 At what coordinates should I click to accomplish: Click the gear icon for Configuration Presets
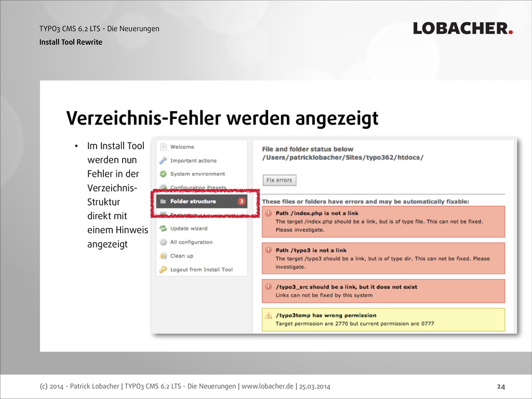(163, 187)
